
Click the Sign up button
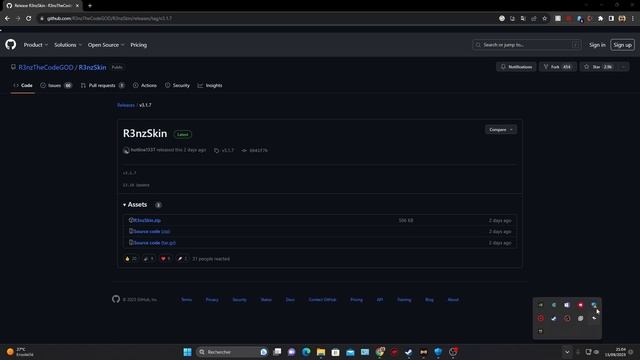pos(622,45)
